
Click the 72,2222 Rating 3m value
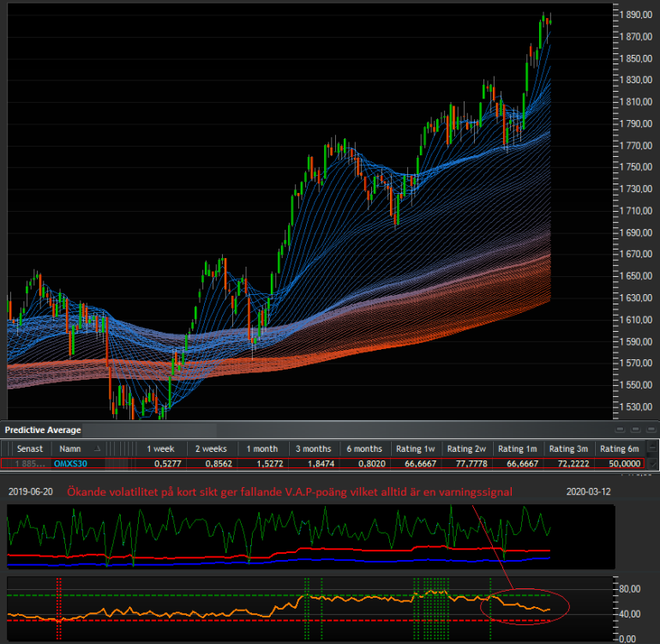tap(573, 464)
